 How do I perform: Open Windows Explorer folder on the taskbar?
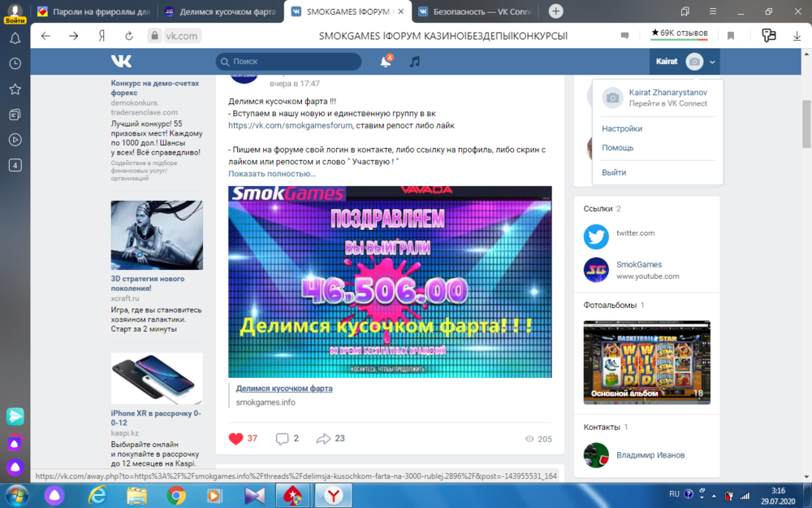pos(136,496)
